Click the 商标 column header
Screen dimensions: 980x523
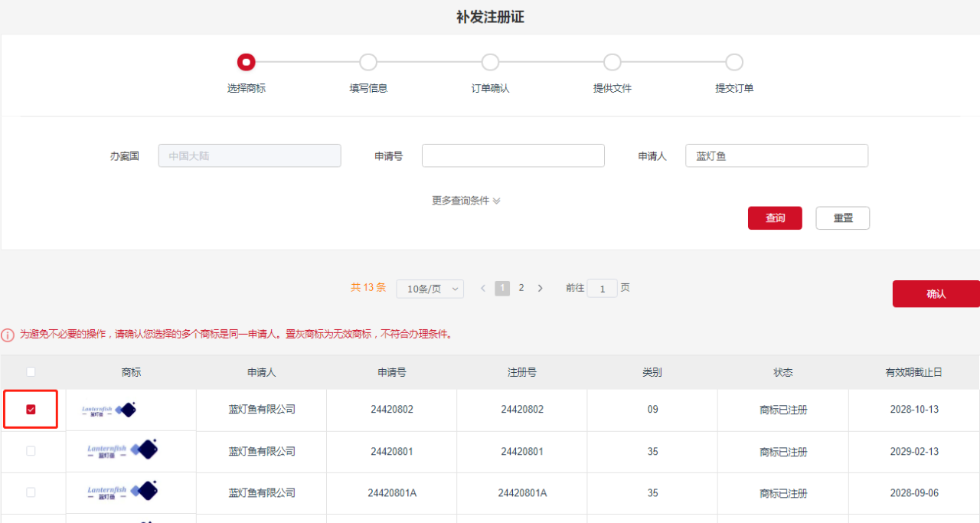click(x=131, y=372)
